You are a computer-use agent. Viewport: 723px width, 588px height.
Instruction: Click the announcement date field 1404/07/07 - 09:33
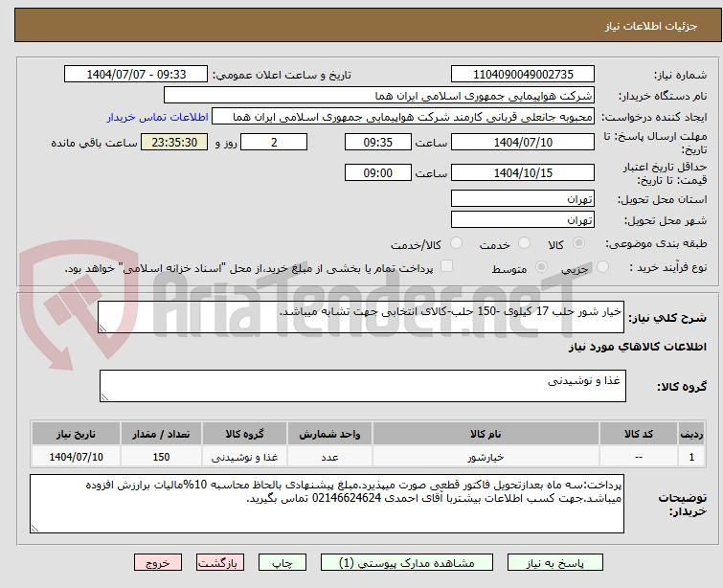tap(136, 75)
